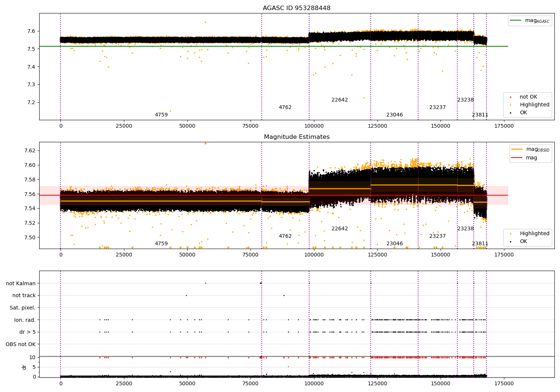The image size is (560, 392).
Task: Click obsid label 23238 in Magnitude Estimates plot
Action: pos(466,229)
